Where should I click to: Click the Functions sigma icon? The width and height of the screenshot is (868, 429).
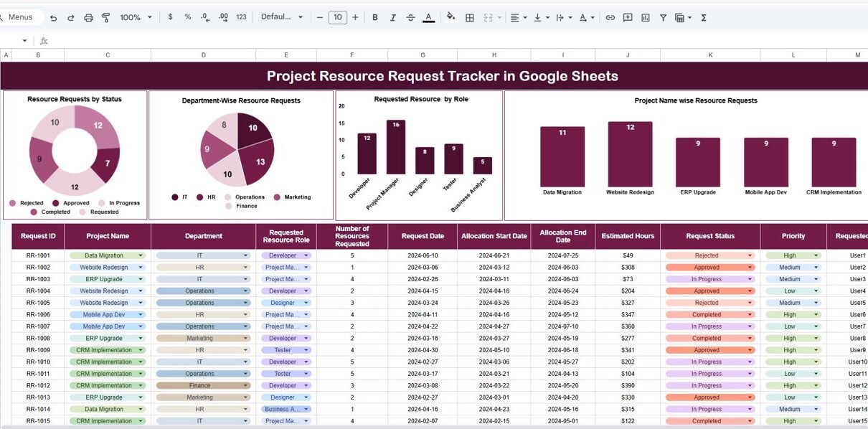(x=704, y=17)
